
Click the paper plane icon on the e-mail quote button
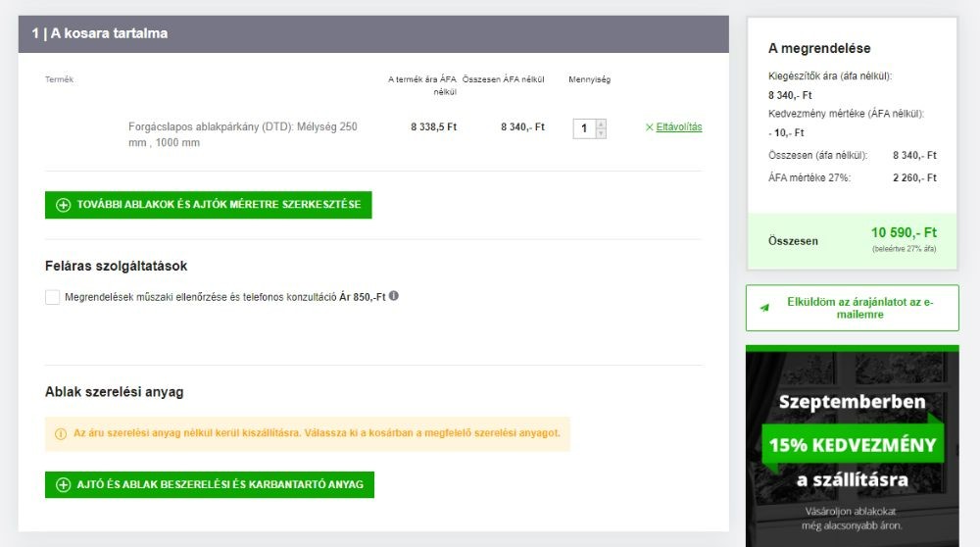(x=764, y=308)
